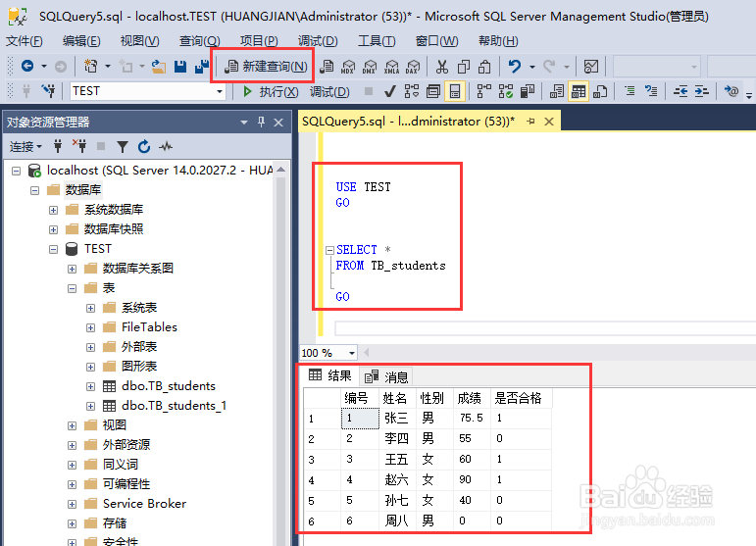Select the FileTables folder
This screenshot has width=756, height=546.
click(149, 327)
